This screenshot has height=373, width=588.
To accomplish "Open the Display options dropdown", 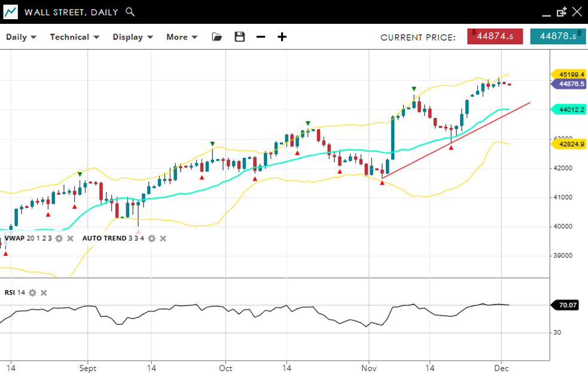I will coord(133,37).
